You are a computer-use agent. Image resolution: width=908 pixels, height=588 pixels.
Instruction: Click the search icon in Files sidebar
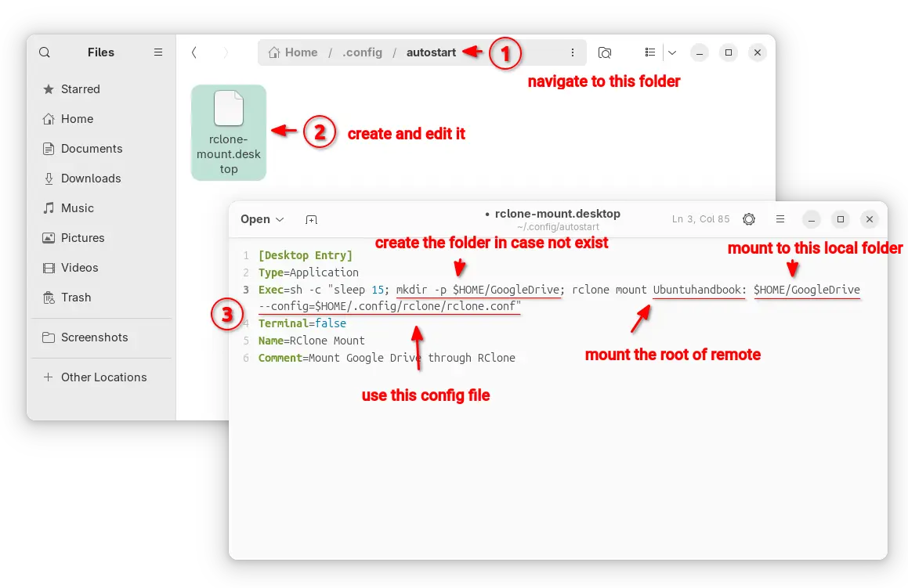[45, 52]
